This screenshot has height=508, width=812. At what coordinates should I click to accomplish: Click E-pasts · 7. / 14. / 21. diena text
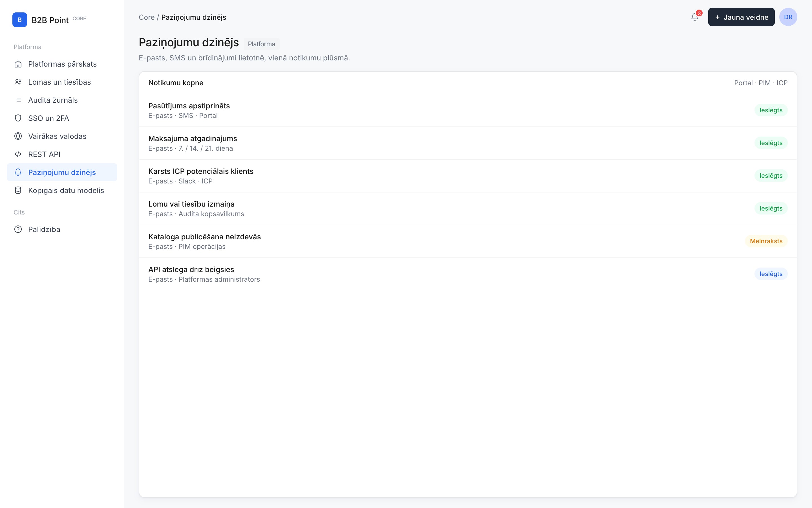click(191, 148)
